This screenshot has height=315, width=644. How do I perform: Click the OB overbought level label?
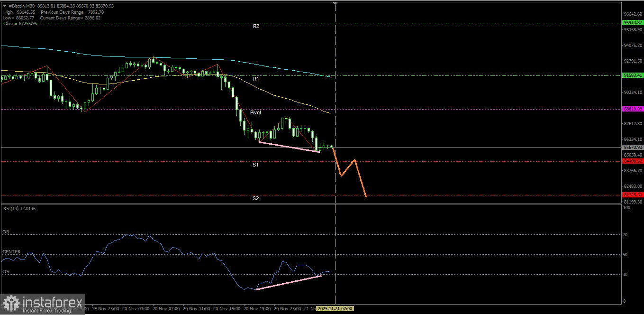[x=6, y=232]
